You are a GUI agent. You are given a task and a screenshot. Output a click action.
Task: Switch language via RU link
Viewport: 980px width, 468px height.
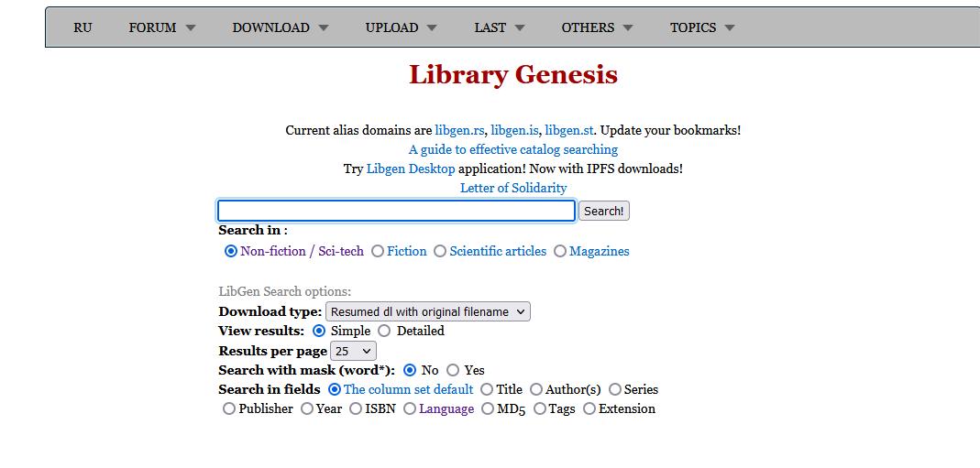(83, 27)
